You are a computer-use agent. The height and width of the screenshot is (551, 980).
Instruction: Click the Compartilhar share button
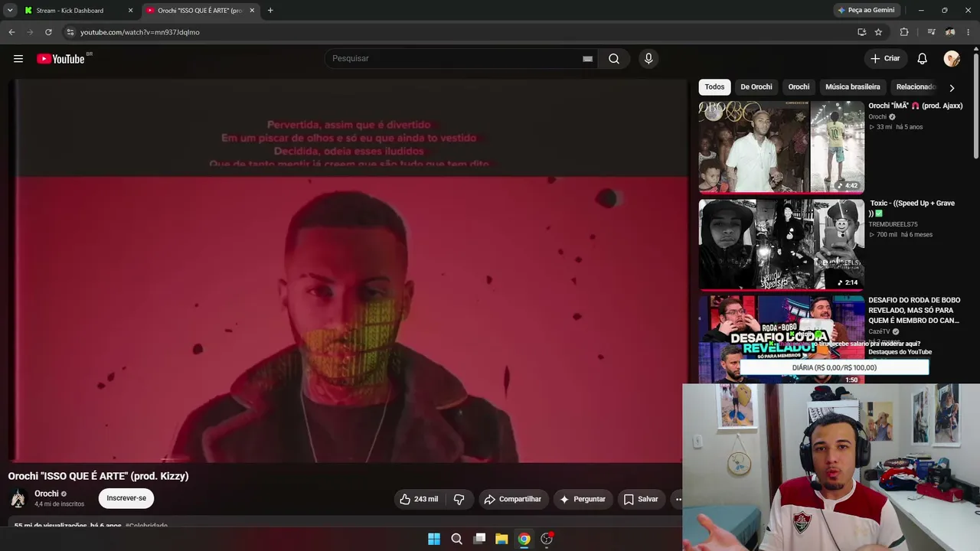tap(513, 499)
